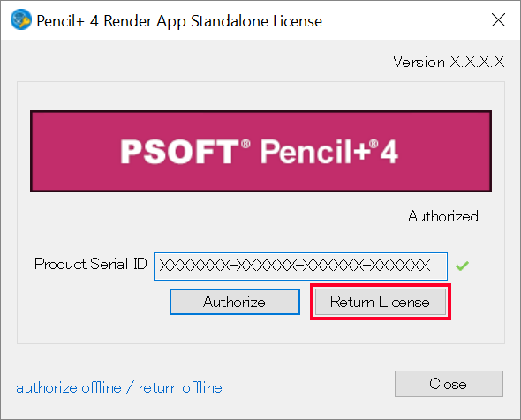Close the license dialog with the X
This screenshot has width=521, height=420.
pos(498,20)
